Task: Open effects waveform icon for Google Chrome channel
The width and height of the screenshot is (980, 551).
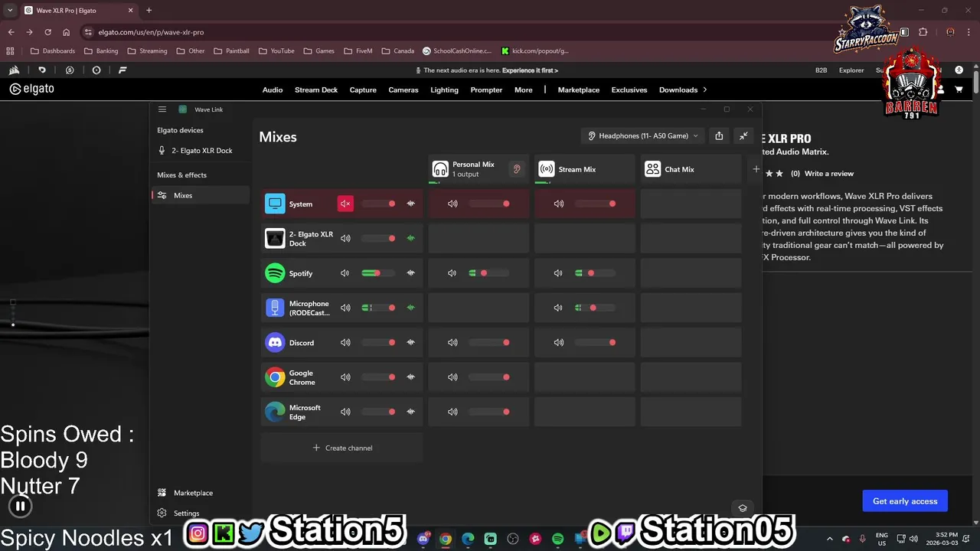Action: point(411,377)
